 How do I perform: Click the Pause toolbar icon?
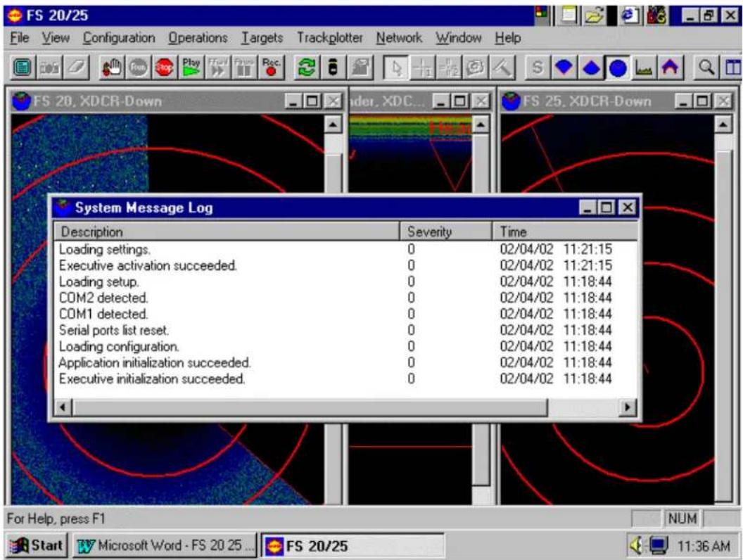click(x=245, y=68)
